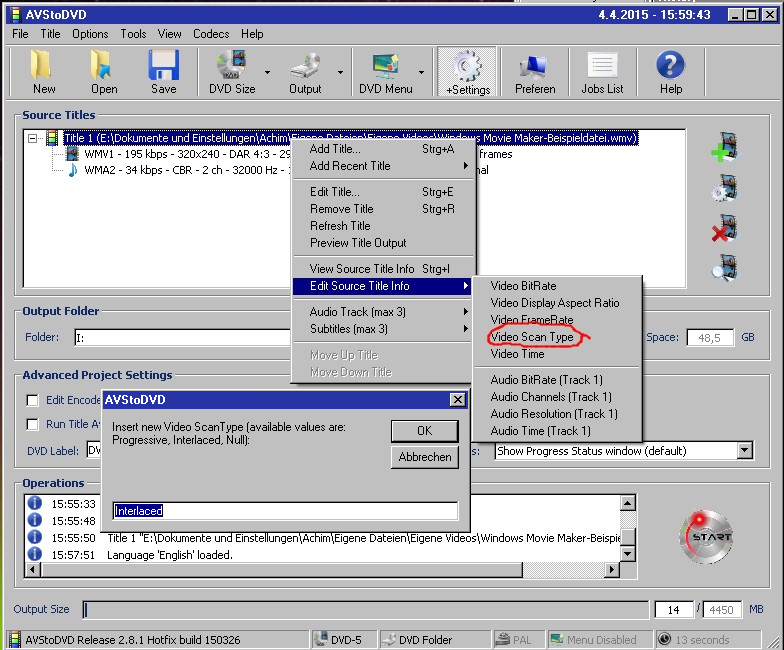Click the Remove Title red X icon
The height and width of the screenshot is (650, 784).
click(724, 228)
